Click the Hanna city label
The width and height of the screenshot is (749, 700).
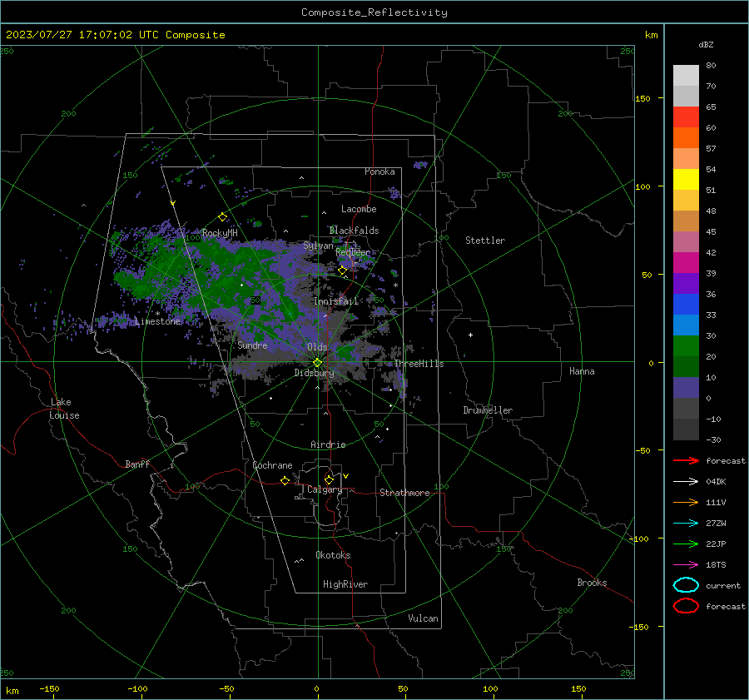582,371
